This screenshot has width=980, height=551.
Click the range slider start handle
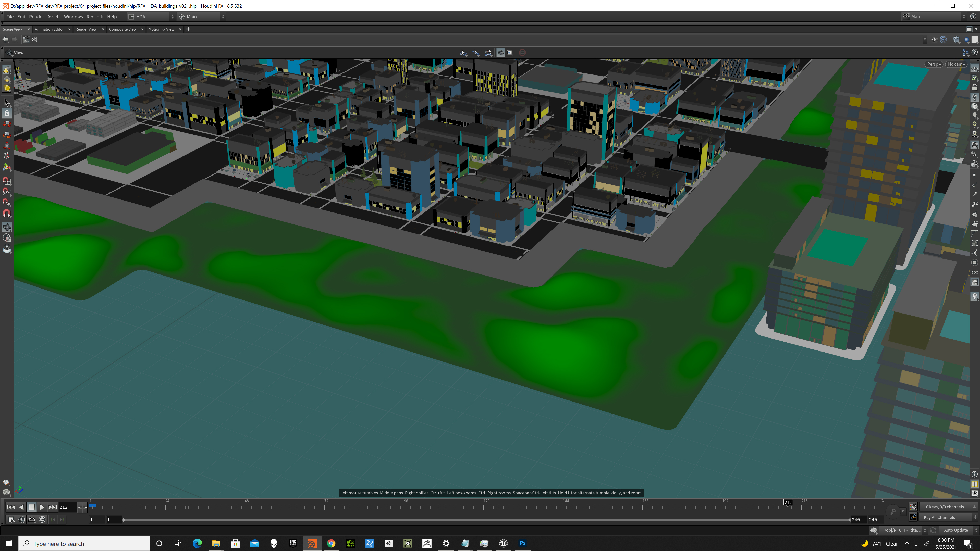tap(124, 519)
